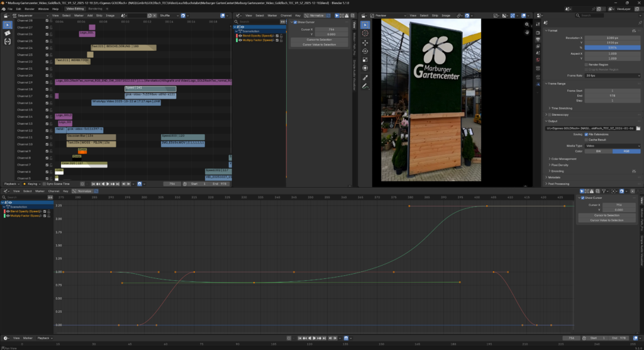Open the File menu
The image size is (644, 350).
click(x=10, y=9)
